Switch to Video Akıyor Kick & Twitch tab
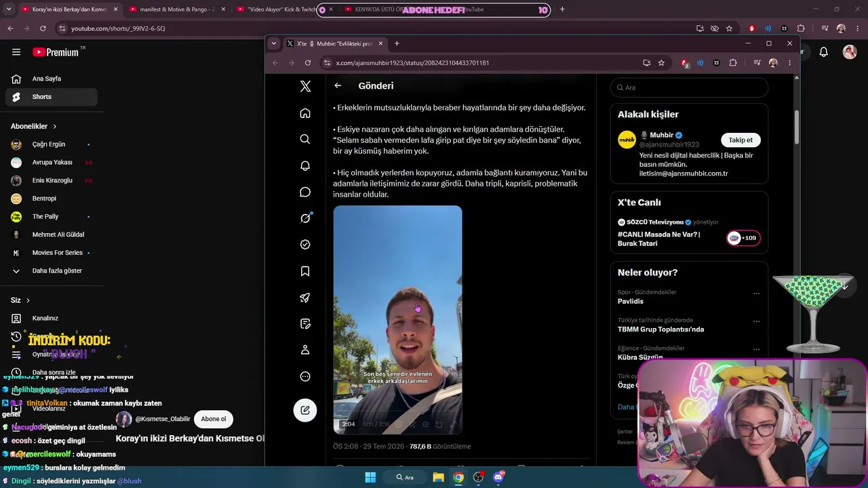The image size is (868, 488). point(284,9)
